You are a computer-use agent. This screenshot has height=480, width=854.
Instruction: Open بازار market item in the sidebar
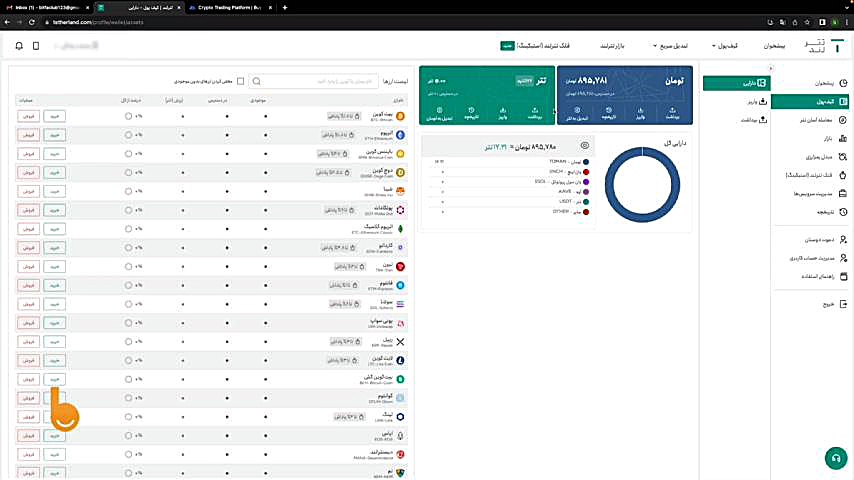pyautogui.click(x=834, y=138)
